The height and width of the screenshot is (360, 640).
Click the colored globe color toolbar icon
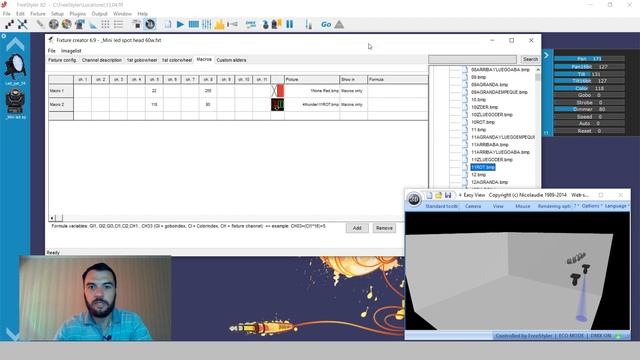click(x=67, y=24)
